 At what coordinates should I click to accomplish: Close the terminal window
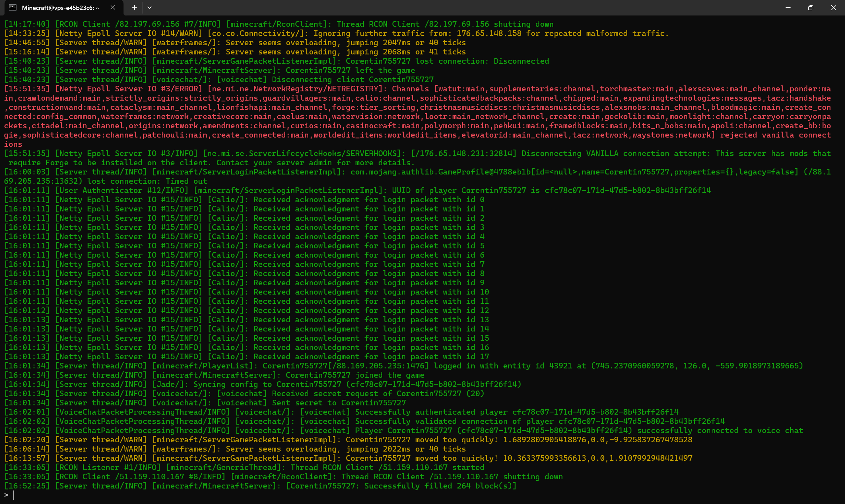coord(833,8)
